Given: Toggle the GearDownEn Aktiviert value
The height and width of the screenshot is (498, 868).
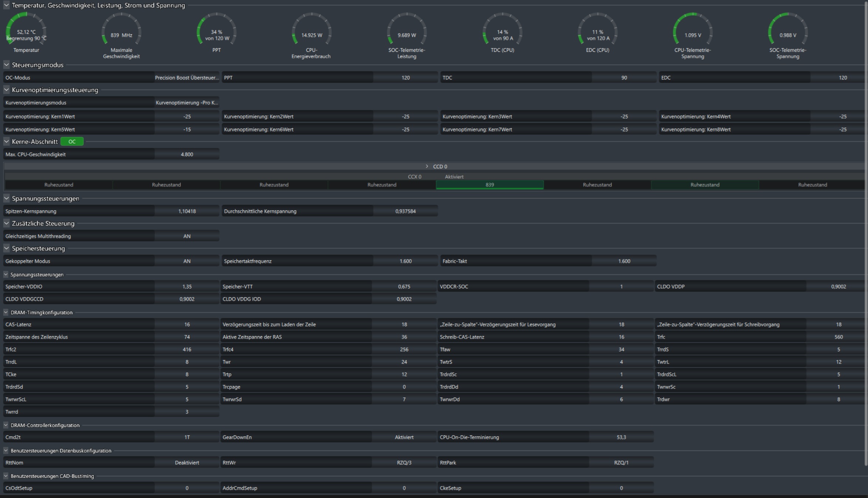Looking at the screenshot, I should click(x=404, y=437).
